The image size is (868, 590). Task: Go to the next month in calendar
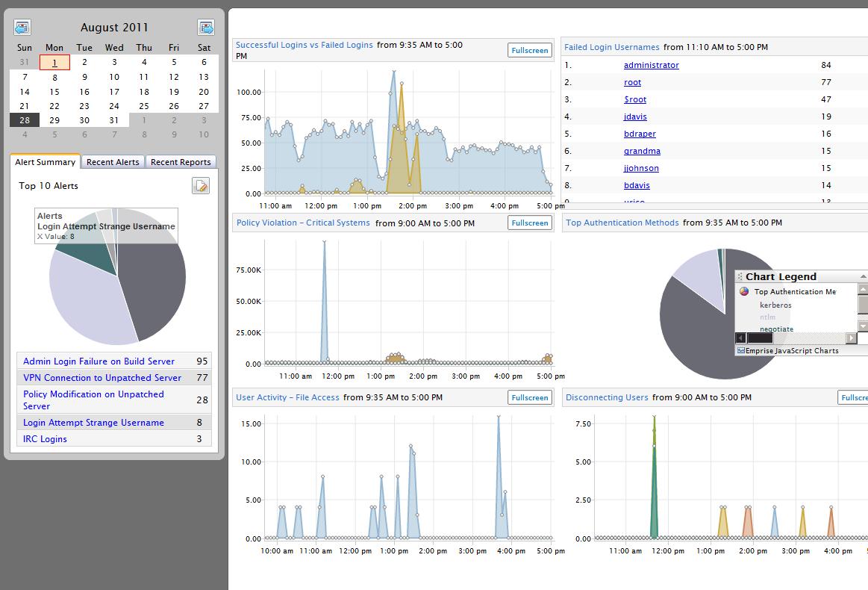pos(206,27)
